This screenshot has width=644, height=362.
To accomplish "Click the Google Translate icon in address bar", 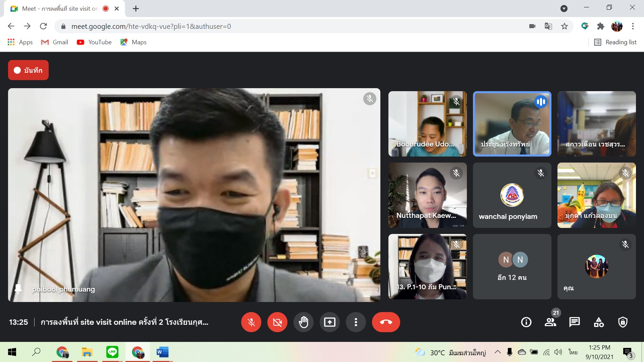I will 548,26.
